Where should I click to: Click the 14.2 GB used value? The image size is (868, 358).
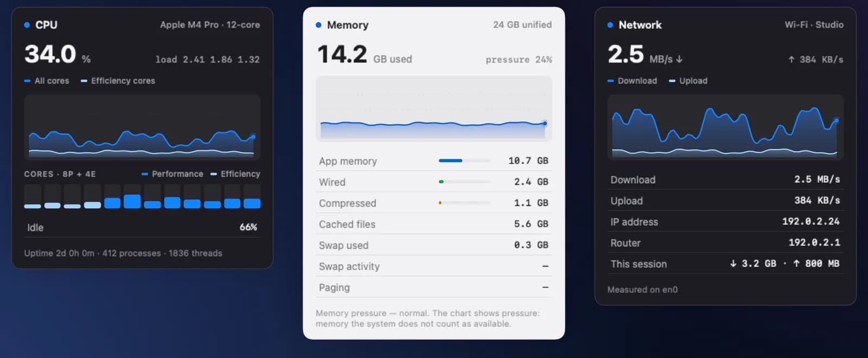[x=365, y=54]
